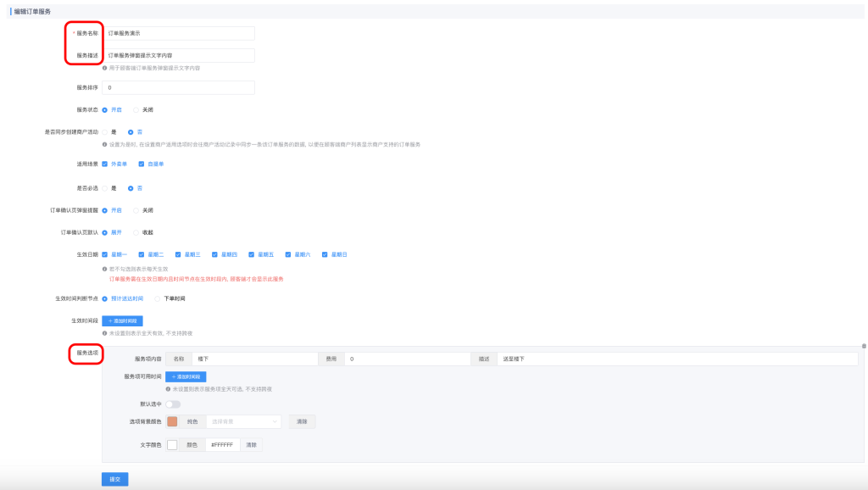Uncheck the 星期三 effective day checkbox
Screen dimensions: 868x490
tap(179, 254)
